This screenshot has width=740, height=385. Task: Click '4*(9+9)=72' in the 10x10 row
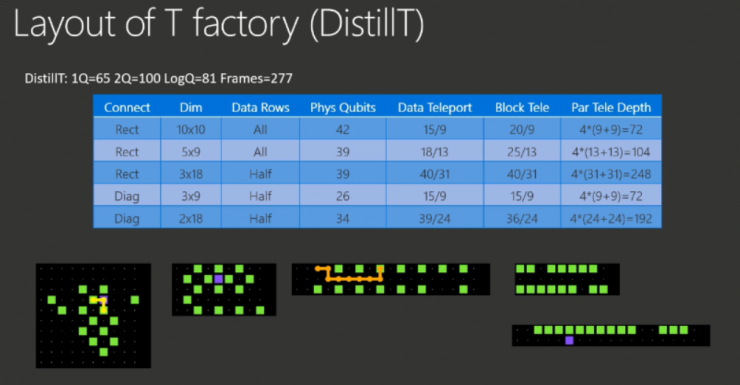[x=611, y=129]
